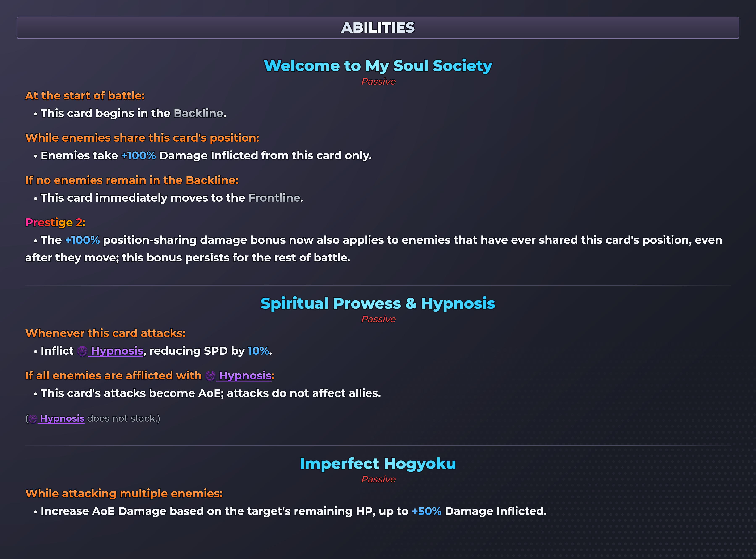The height and width of the screenshot is (559, 756).
Task: Select "Imperfect Hogyoku" ability title
Action: pyautogui.click(x=378, y=464)
